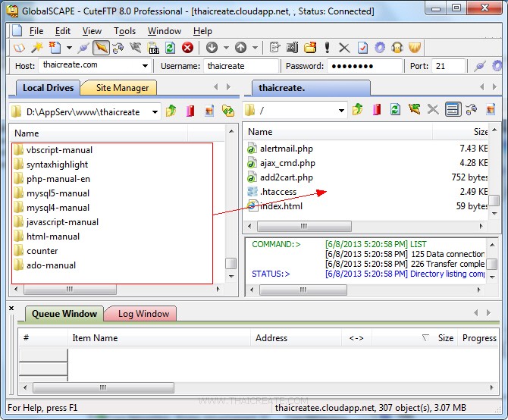Click the green Refresh icon in the main toolbar
Screen dimensions: 508x420
(x=171, y=48)
